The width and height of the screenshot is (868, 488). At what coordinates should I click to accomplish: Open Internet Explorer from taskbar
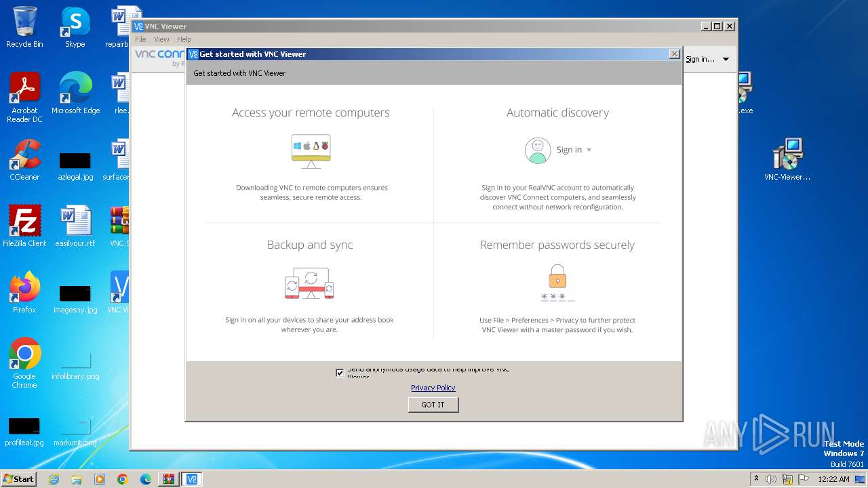coord(54,479)
